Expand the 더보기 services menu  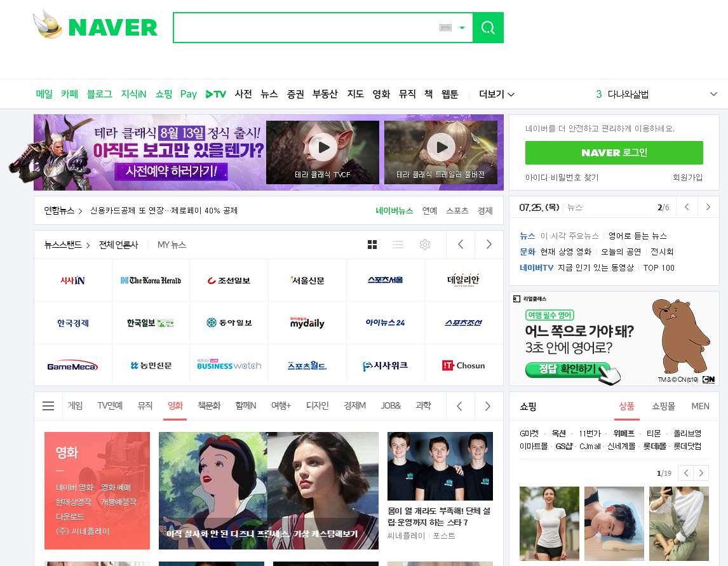pos(496,94)
